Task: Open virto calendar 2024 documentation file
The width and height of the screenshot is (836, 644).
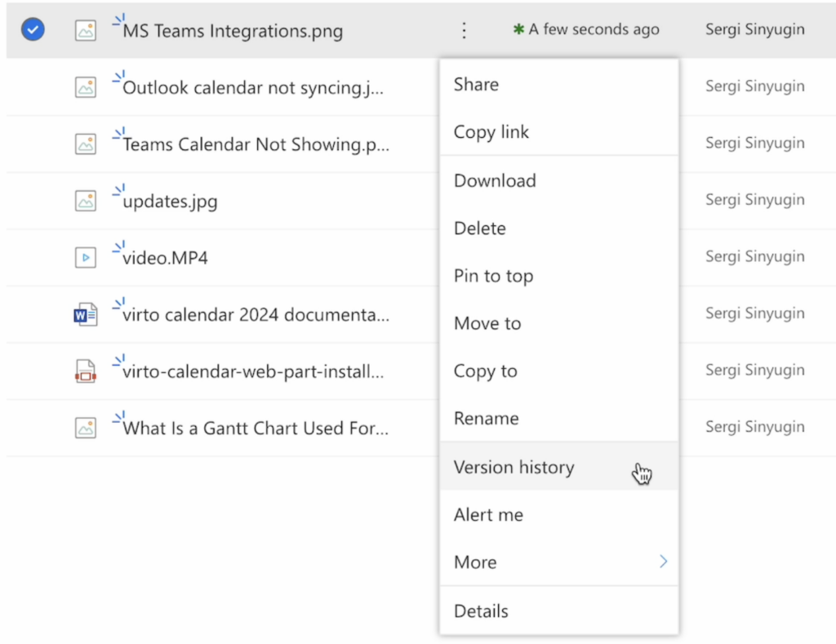Action: pyautogui.click(x=256, y=315)
